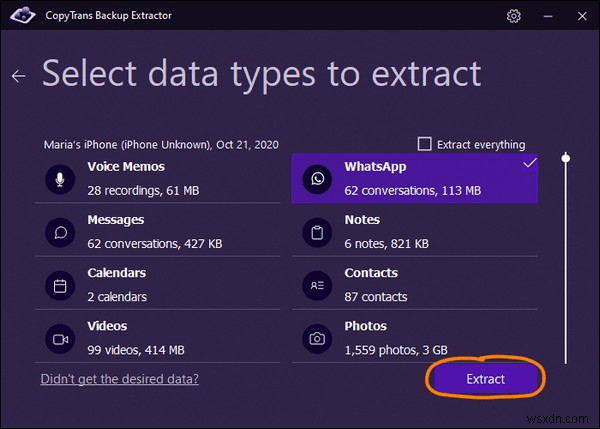Click the Notes clipboard icon
600x429 pixels.
click(317, 232)
